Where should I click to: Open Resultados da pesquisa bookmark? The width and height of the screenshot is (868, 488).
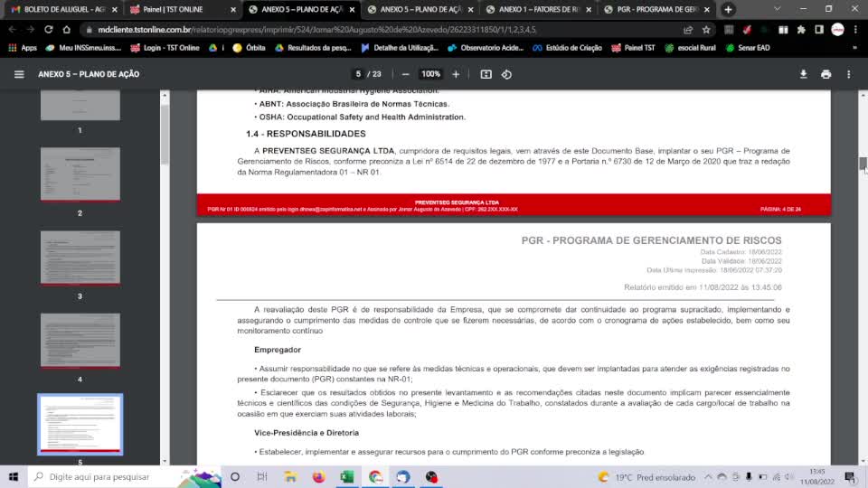(313, 48)
